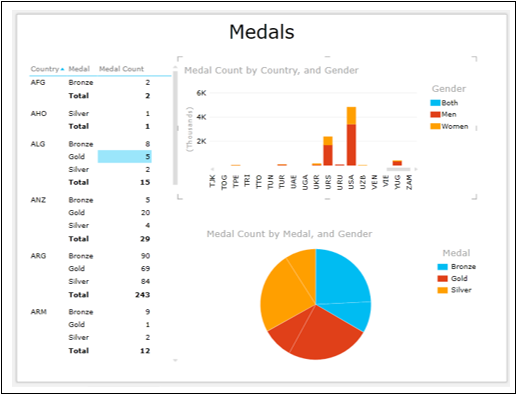This screenshot has width=517, height=394.
Task: Select the Bronze swatch in Medal legend
Action: point(442,267)
